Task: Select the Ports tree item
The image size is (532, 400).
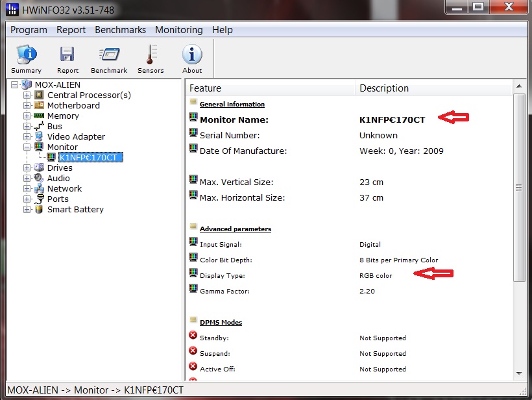Action: (58, 199)
